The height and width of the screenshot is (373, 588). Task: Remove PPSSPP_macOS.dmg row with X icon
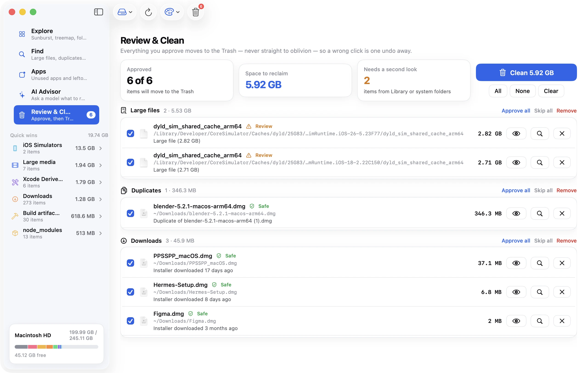(562, 263)
